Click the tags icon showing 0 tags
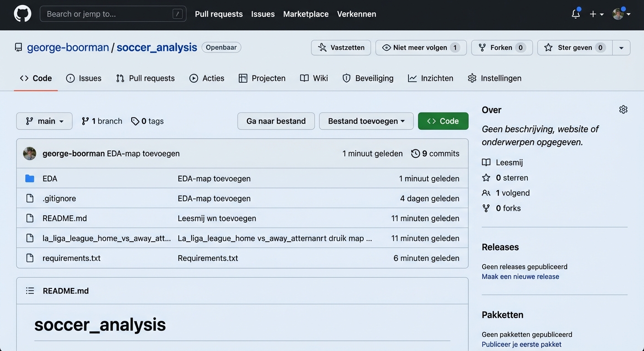The image size is (644, 351). coord(135,121)
